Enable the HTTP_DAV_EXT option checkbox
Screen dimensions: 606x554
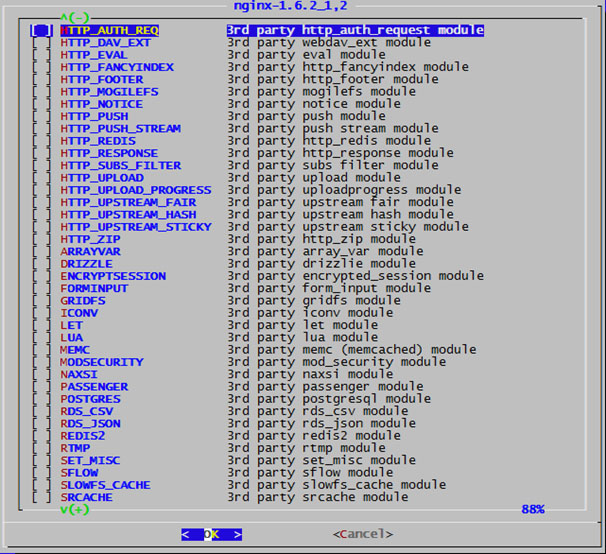(41, 43)
